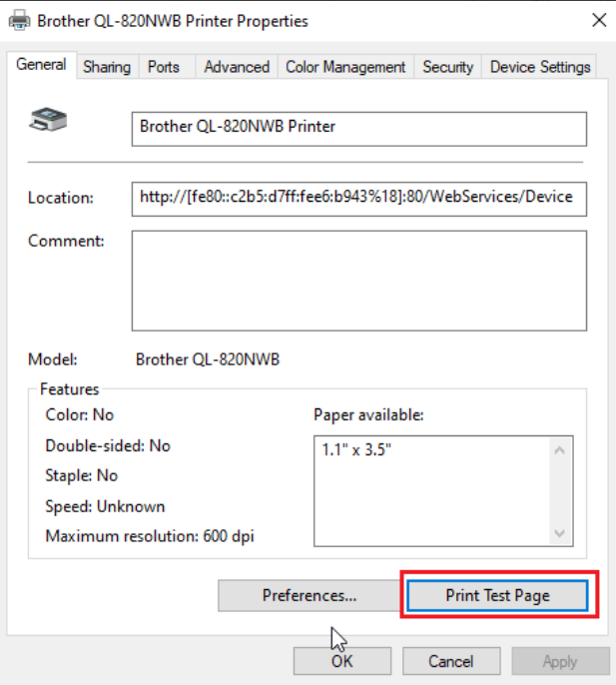Image resolution: width=616 pixels, height=685 pixels.
Task: Click the Features group label
Action: coord(70,389)
